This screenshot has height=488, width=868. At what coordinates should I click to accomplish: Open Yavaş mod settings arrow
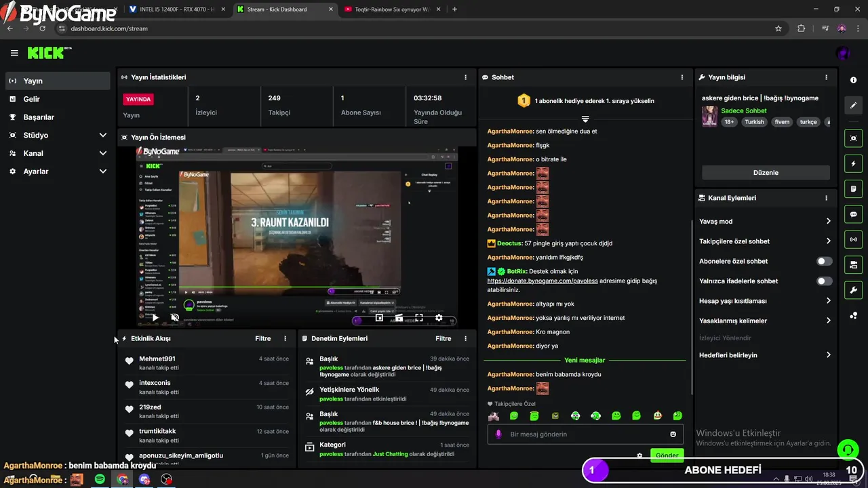click(828, 221)
